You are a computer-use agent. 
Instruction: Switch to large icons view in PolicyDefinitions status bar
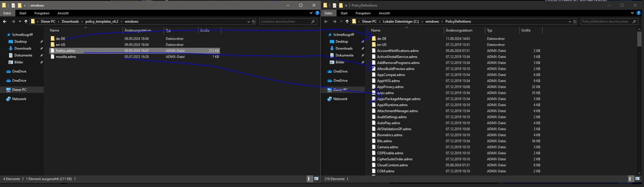(x=637, y=179)
